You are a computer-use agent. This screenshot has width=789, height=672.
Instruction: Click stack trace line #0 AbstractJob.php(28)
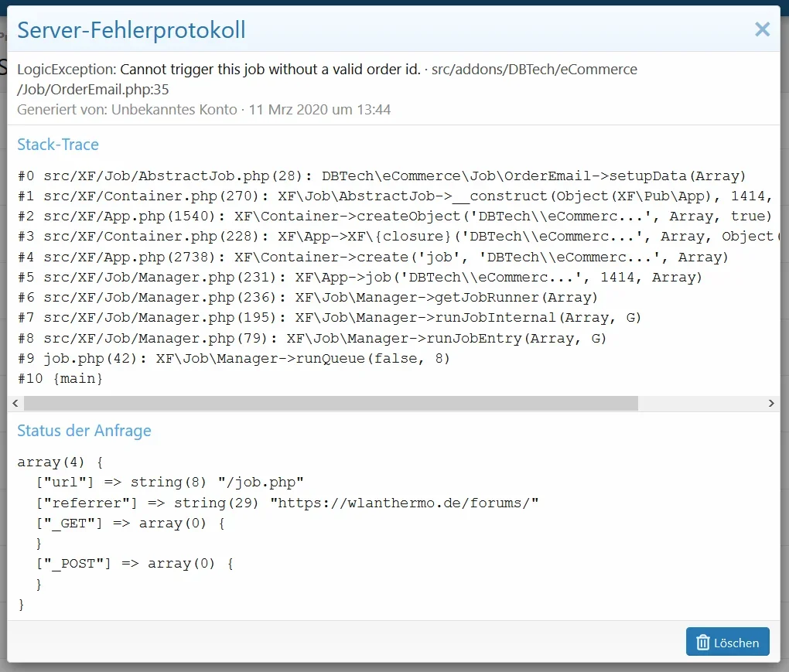tap(381, 176)
